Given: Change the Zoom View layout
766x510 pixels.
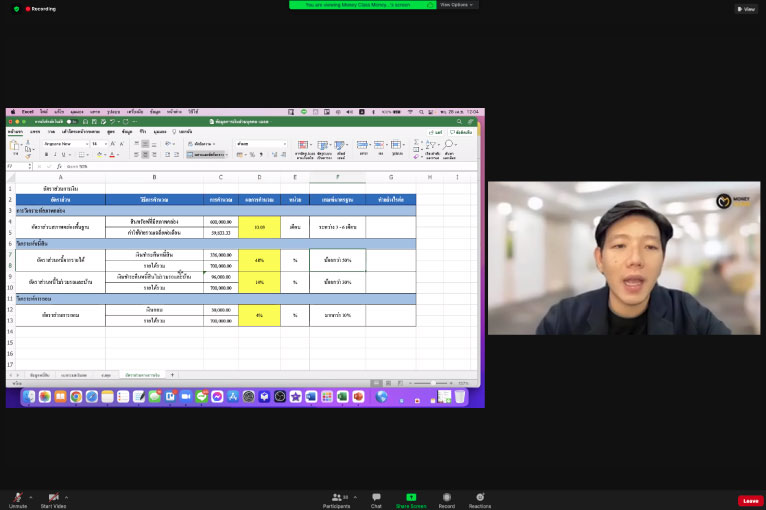Looking at the screenshot, I should (x=745, y=9).
